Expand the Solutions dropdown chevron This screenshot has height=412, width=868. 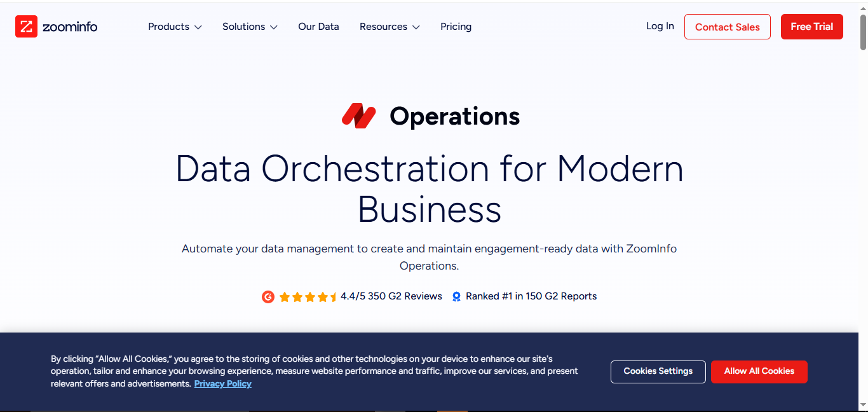(x=274, y=27)
